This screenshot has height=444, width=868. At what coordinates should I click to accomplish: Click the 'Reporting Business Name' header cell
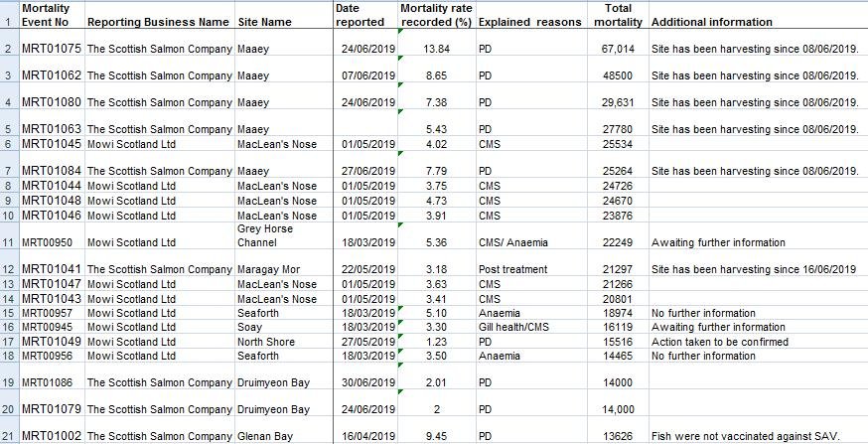[160, 15]
